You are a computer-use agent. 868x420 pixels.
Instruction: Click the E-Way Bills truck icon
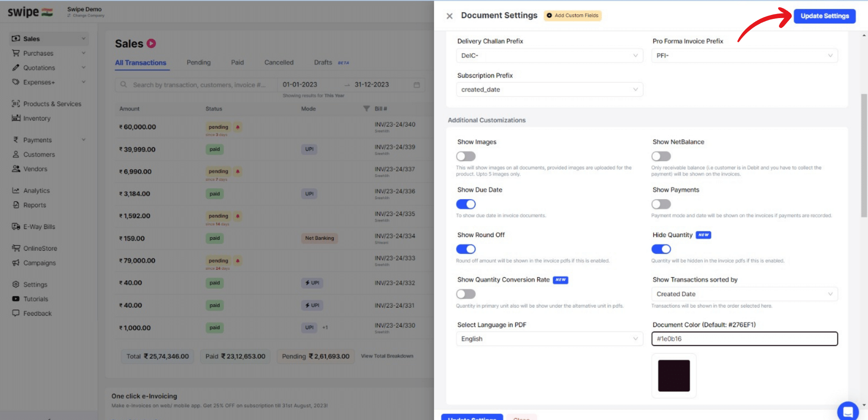16,227
